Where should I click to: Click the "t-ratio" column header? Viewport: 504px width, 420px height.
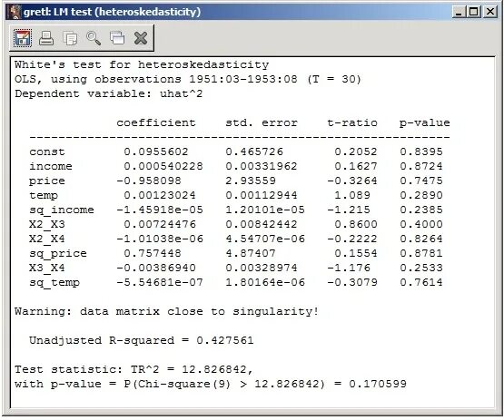tap(352, 122)
